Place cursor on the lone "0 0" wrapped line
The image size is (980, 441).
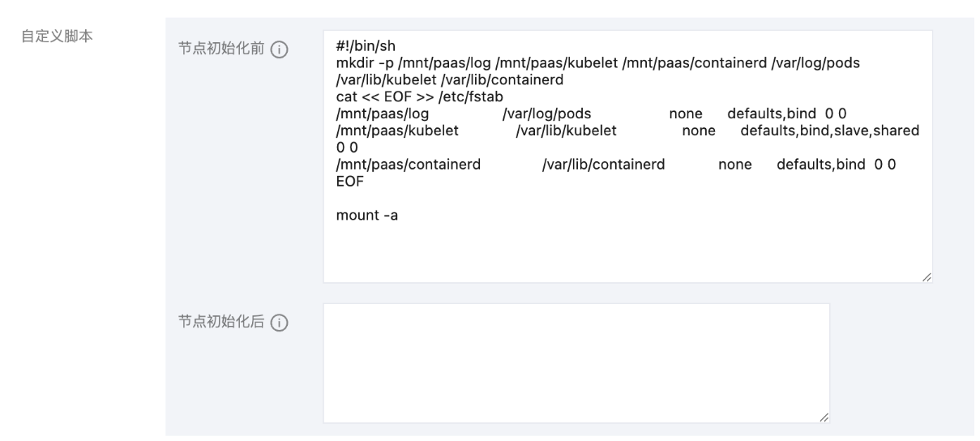(x=347, y=148)
